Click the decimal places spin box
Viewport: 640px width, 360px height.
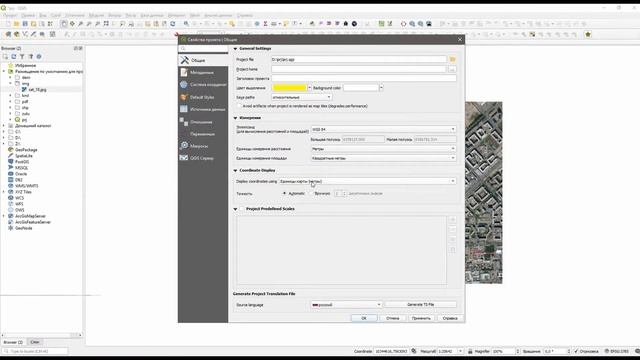[340, 193]
